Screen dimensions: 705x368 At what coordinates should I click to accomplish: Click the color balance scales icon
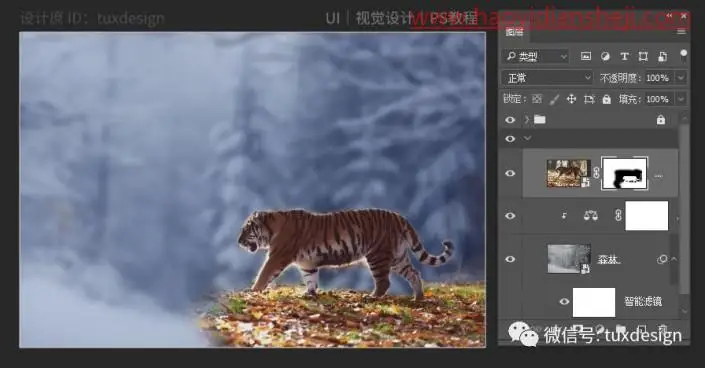[x=591, y=216]
